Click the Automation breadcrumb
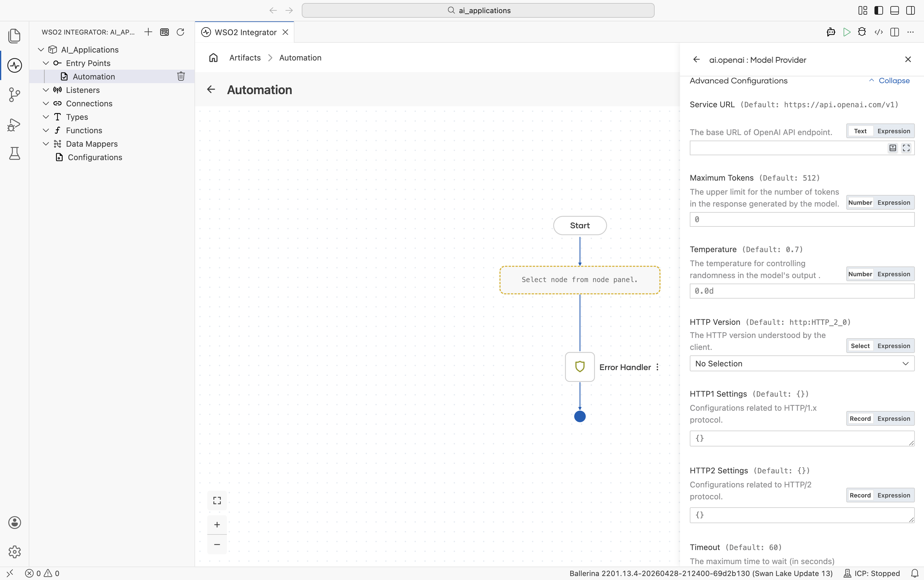Screen dimensions: 924x580 301,58
